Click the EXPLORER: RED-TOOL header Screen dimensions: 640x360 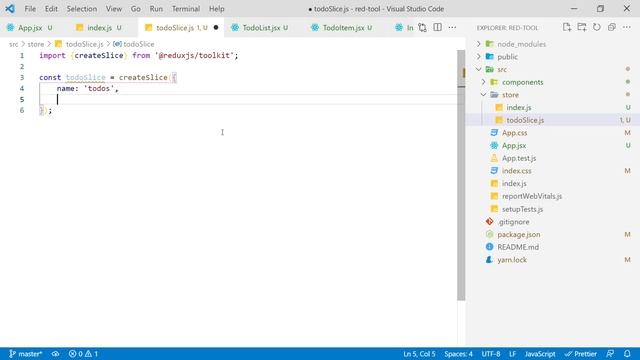(507, 28)
